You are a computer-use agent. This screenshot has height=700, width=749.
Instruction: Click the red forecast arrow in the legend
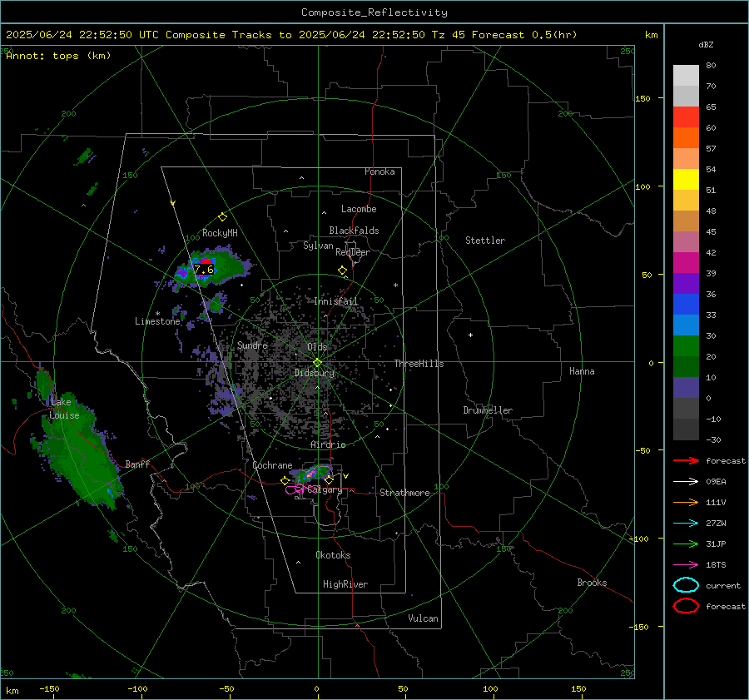(x=686, y=460)
